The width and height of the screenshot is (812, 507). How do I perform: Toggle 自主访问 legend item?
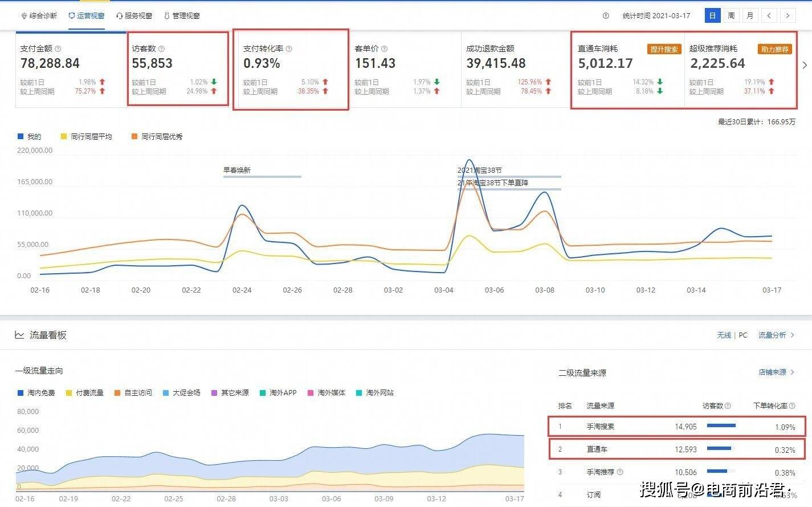pos(133,393)
